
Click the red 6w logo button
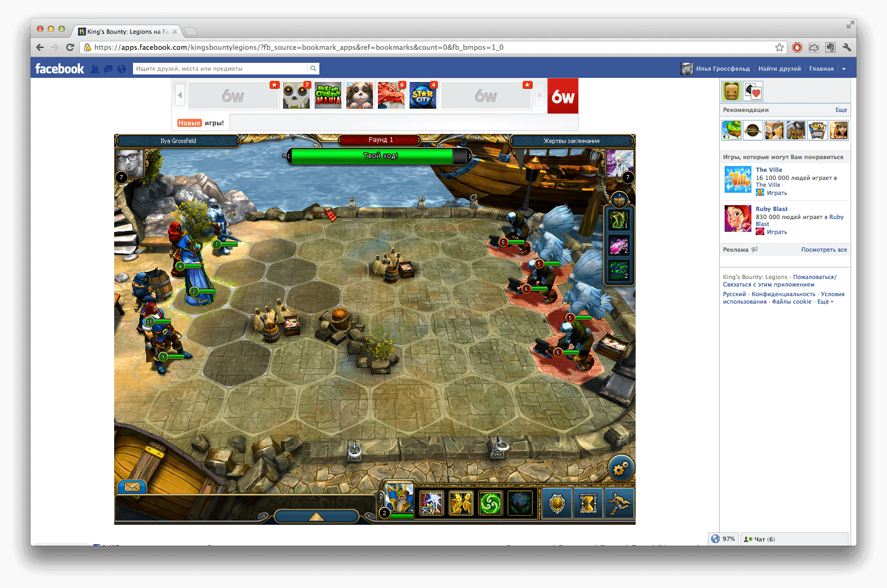pyautogui.click(x=563, y=96)
